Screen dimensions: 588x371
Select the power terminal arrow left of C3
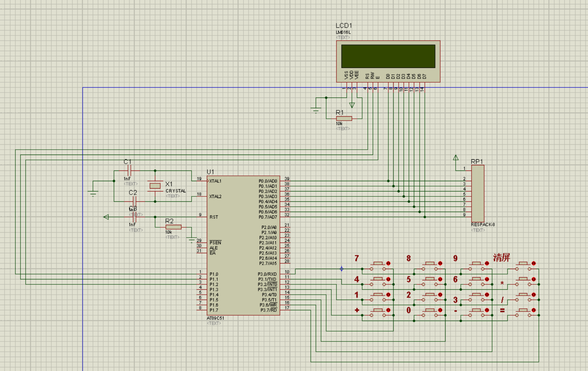click(x=106, y=217)
